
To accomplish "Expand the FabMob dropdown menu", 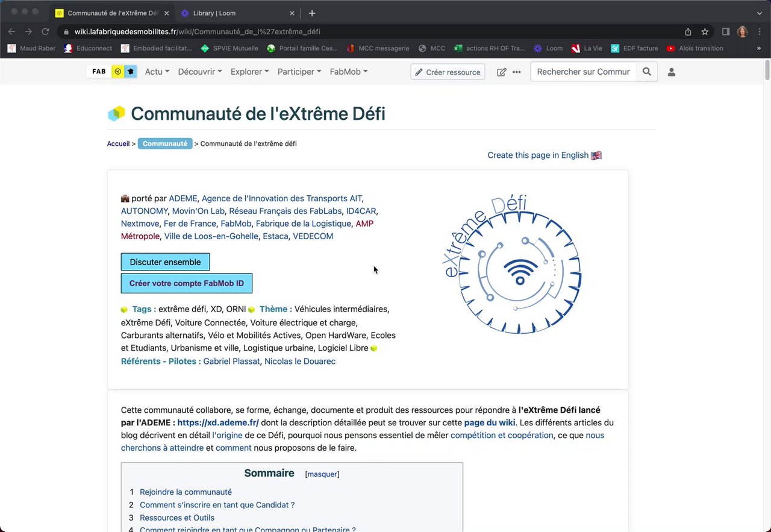I will point(349,72).
